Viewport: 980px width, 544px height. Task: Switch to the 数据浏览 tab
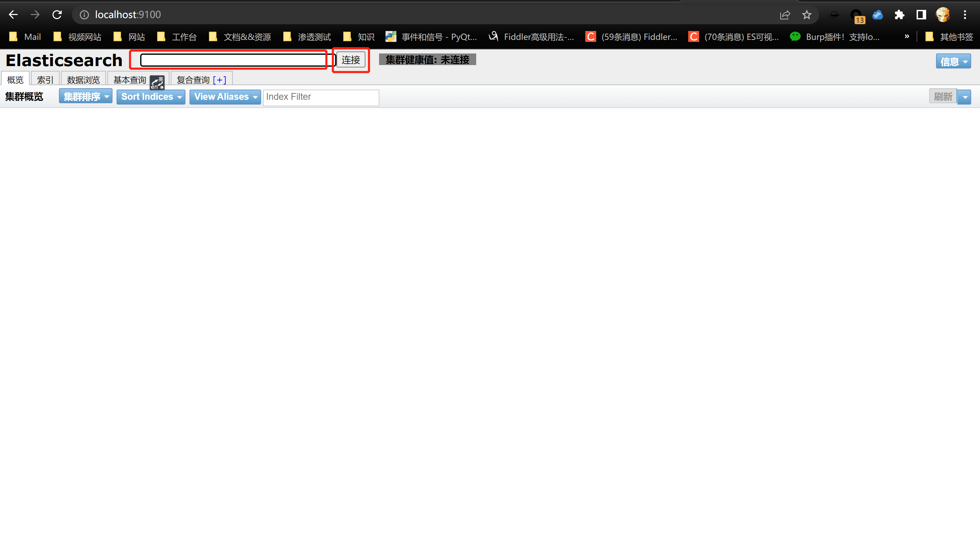click(83, 79)
